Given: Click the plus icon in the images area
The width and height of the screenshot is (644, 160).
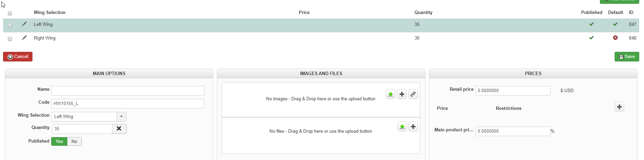Looking at the screenshot, I should click(x=402, y=94).
